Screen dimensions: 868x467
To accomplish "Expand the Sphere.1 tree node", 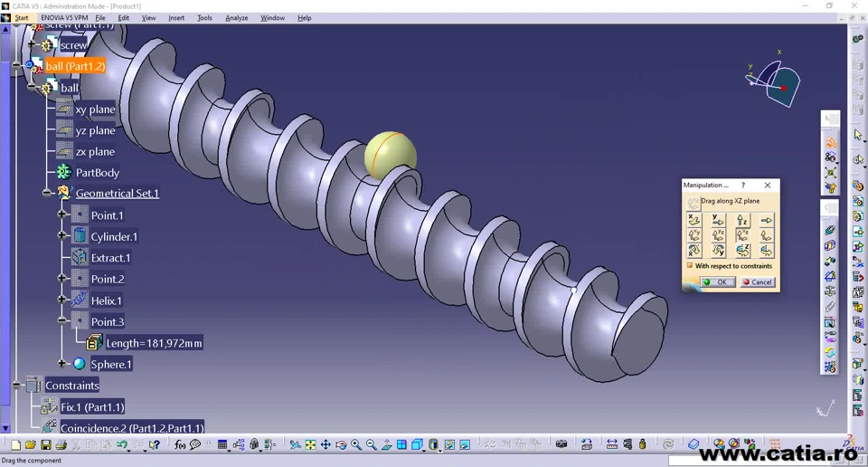I will coord(62,364).
